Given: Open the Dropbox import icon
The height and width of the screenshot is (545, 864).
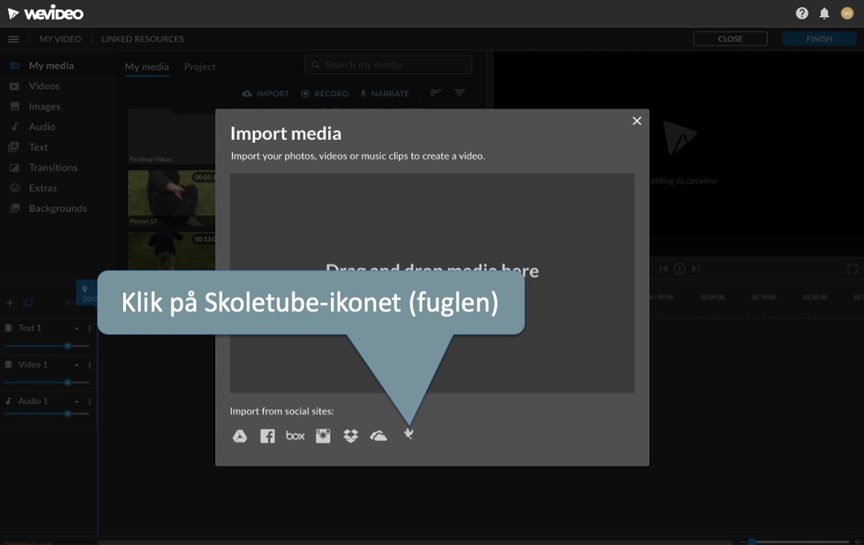Looking at the screenshot, I should click(350, 436).
